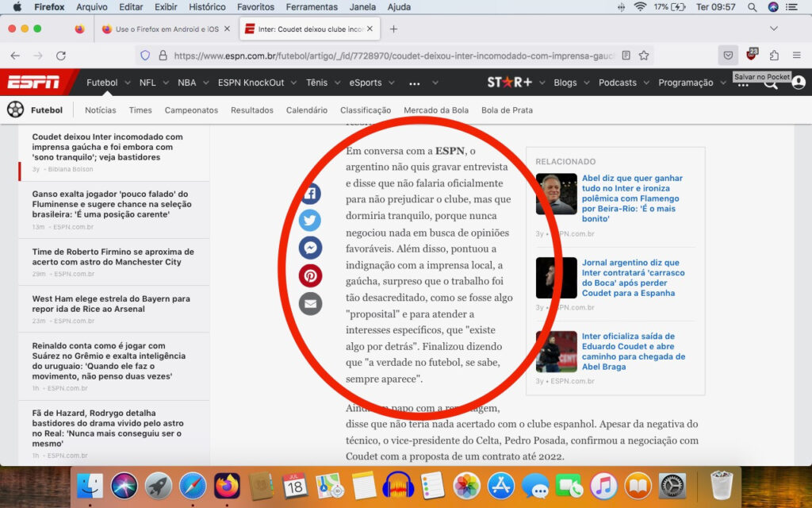The height and width of the screenshot is (508, 812).
Task: Save page to Pocket
Action: click(728, 56)
